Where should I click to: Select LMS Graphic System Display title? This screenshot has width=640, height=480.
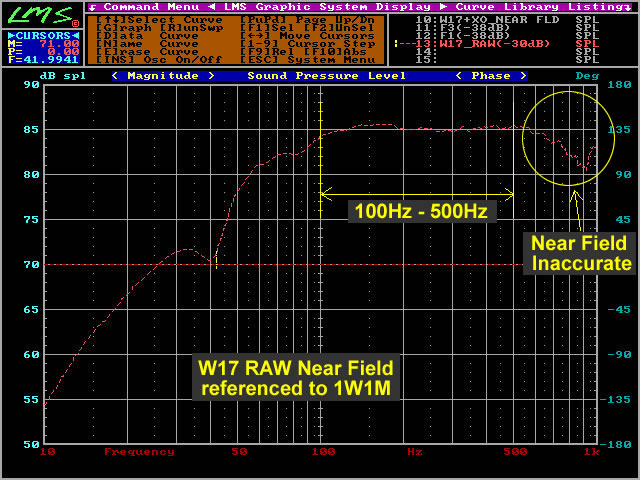coord(327,7)
